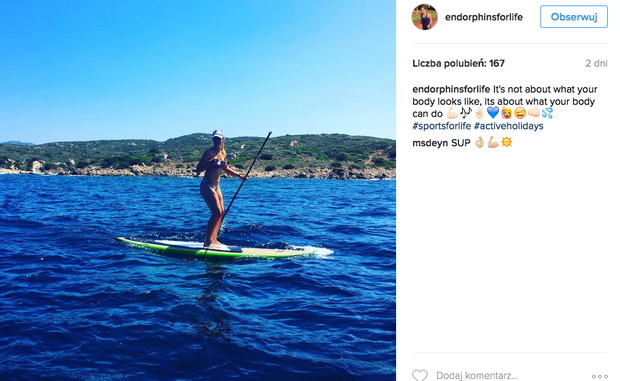Click the endorphinsforlife profile avatar
Viewport: 620px width, 381px height.
[x=425, y=17]
